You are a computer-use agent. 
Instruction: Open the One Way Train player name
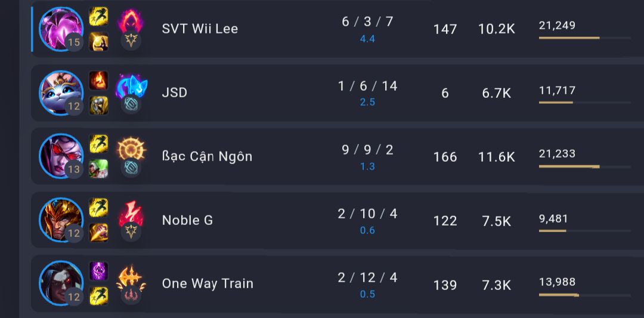tap(208, 284)
